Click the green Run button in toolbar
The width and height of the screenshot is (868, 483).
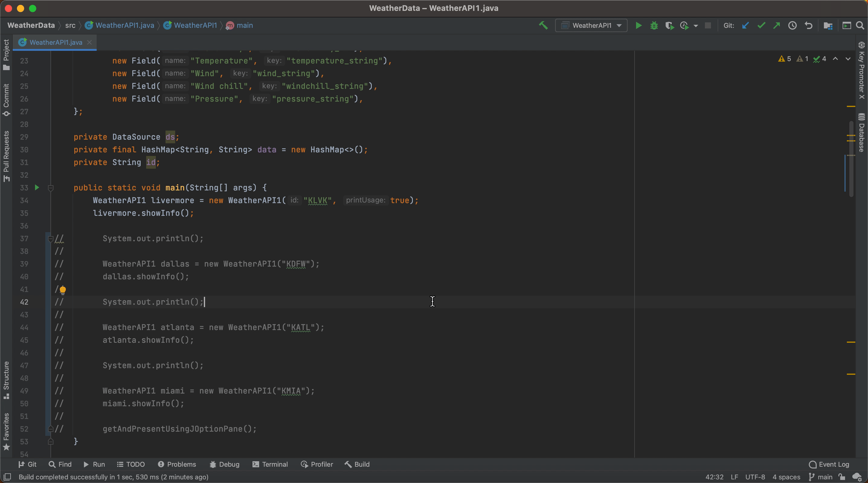pos(638,26)
